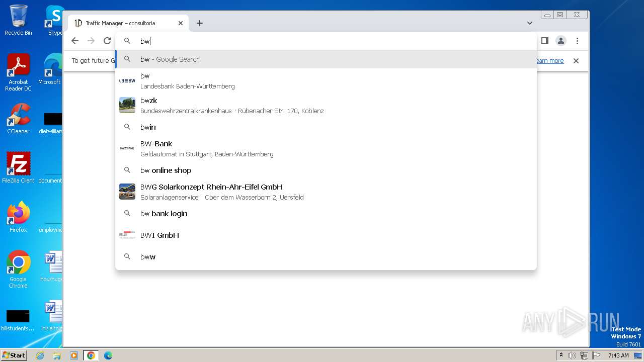This screenshot has width=644, height=362.
Task: Open a new tab with plus button
Action: (x=200, y=23)
